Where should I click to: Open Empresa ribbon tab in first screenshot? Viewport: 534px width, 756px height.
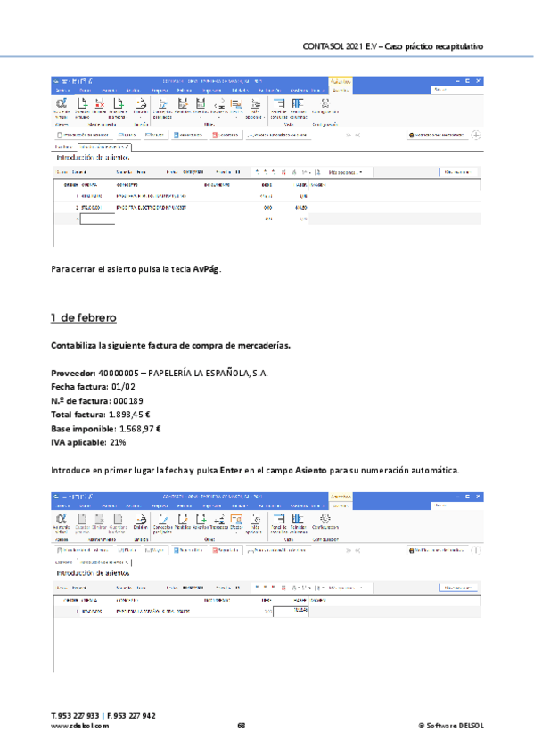point(160,90)
